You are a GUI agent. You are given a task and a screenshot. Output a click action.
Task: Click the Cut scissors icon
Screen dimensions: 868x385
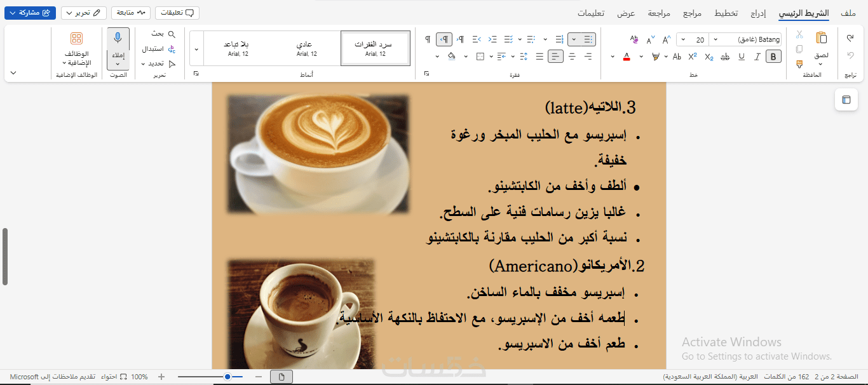click(799, 34)
